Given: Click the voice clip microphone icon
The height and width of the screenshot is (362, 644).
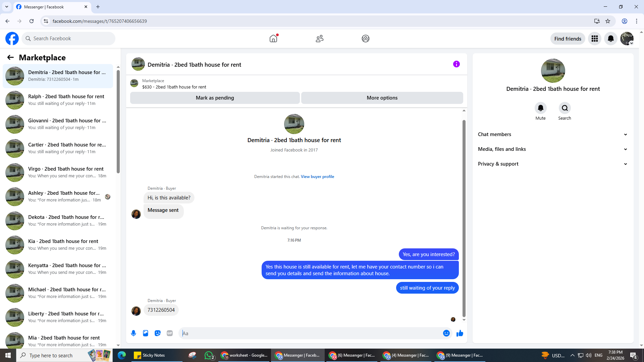Looking at the screenshot, I should 133,333.
